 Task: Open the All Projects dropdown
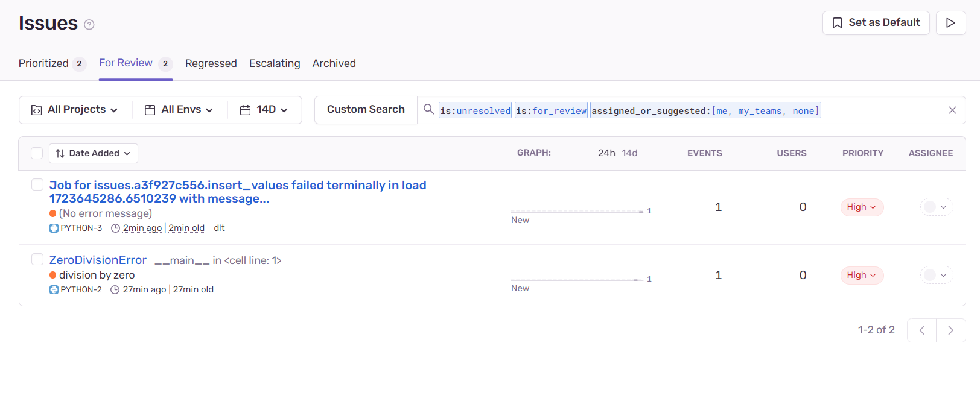point(75,110)
